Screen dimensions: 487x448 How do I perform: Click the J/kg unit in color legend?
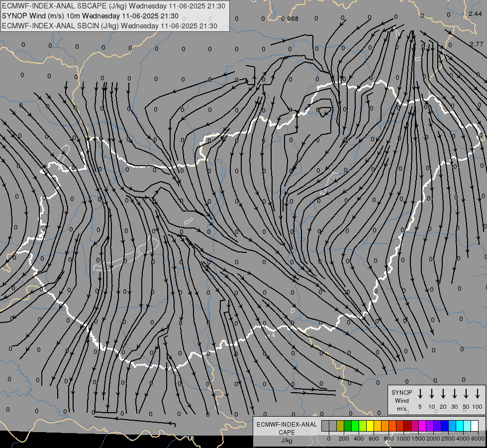pyautogui.click(x=287, y=441)
